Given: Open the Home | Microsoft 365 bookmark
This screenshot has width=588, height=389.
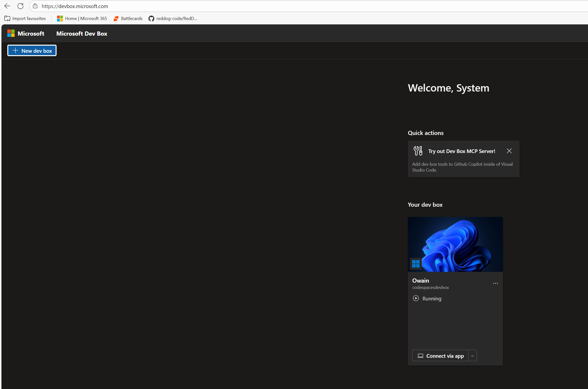Looking at the screenshot, I should click(82, 18).
